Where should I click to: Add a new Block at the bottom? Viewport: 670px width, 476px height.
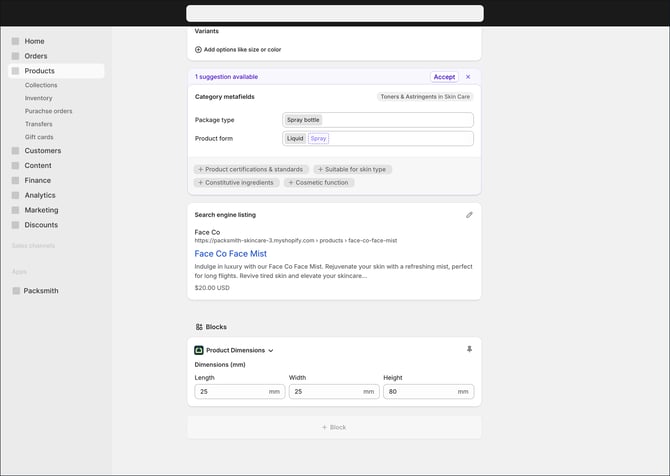(334, 427)
